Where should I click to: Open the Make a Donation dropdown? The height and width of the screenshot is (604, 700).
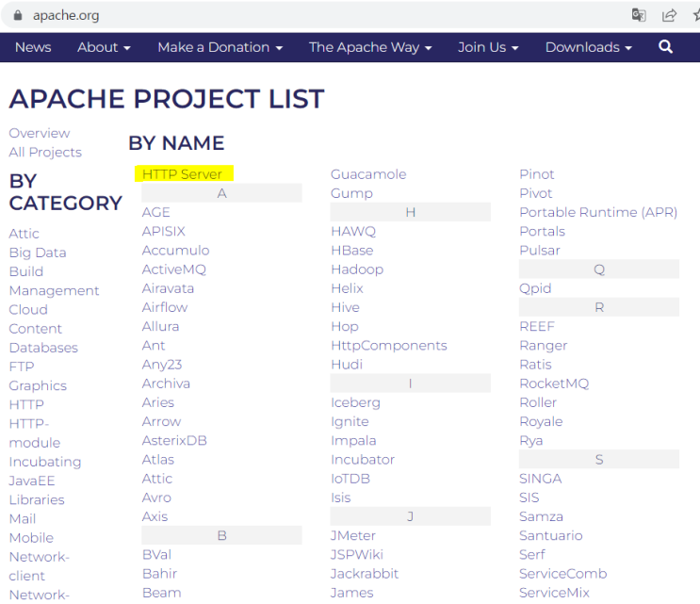(x=220, y=47)
